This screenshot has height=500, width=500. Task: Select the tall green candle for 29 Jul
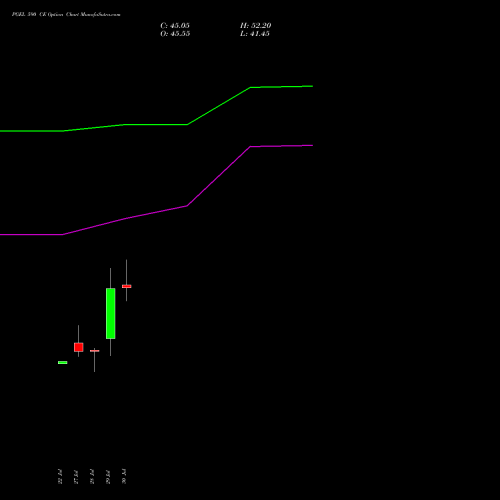111,313
